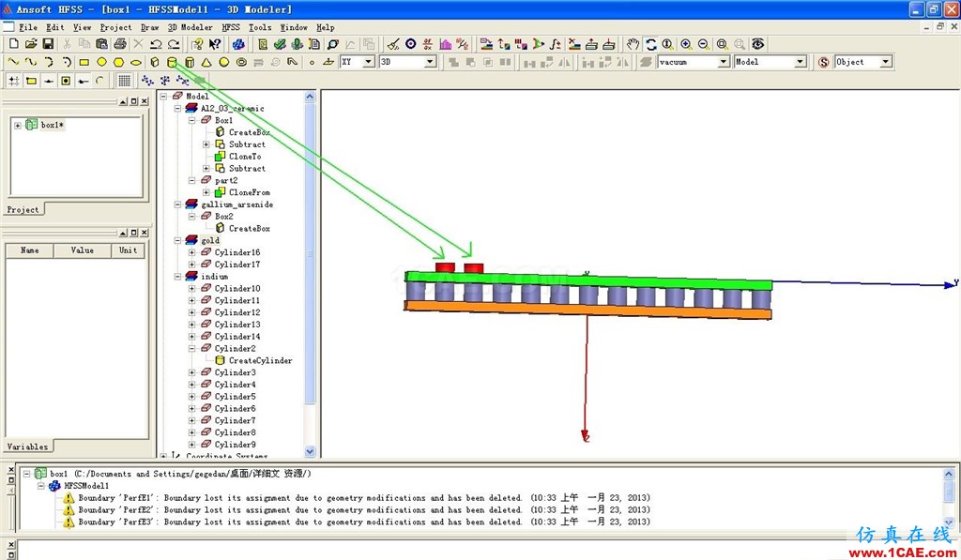Image resolution: width=961 pixels, height=560 pixels.
Task: Click the Unit column header
Action: point(128,250)
